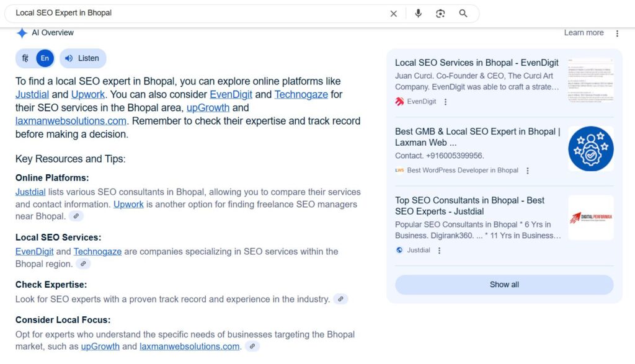Select English language toggle
The image size is (635, 364).
[45, 58]
